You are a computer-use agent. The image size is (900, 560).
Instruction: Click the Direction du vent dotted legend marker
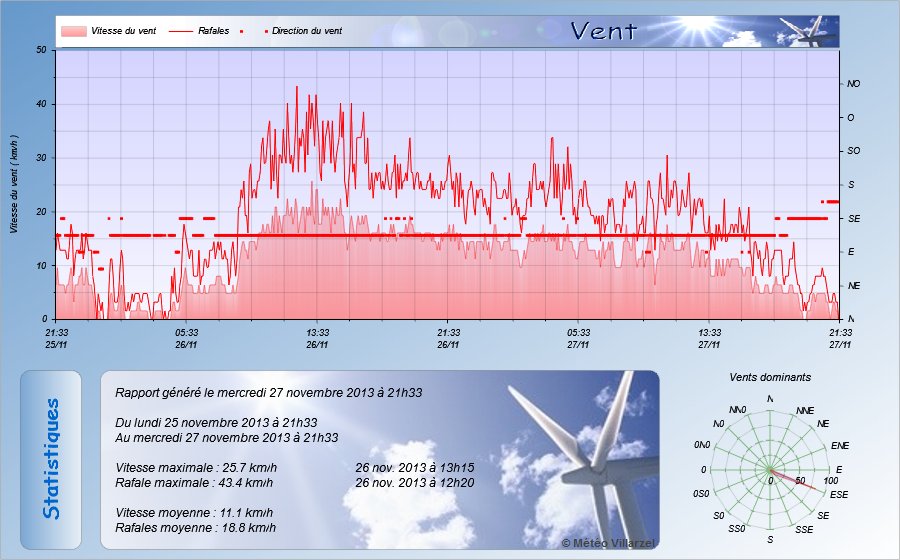(x=267, y=31)
